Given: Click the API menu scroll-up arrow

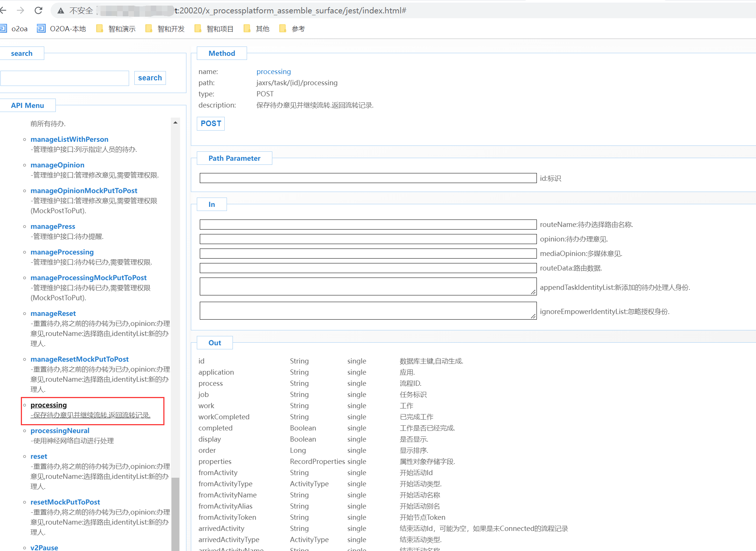Looking at the screenshot, I should click(175, 122).
